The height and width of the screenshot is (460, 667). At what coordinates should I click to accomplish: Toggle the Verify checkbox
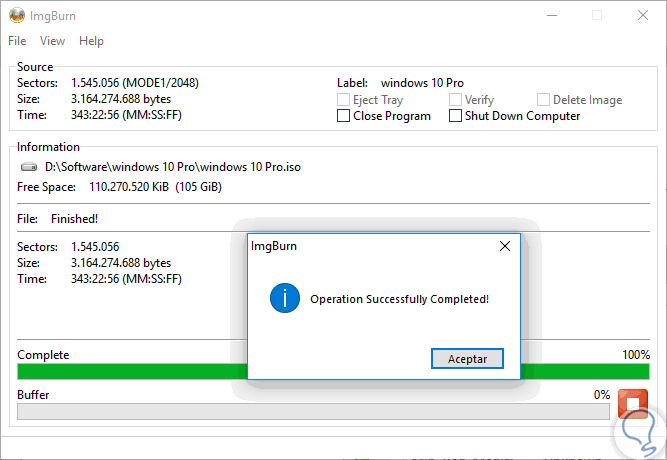[x=455, y=100]
